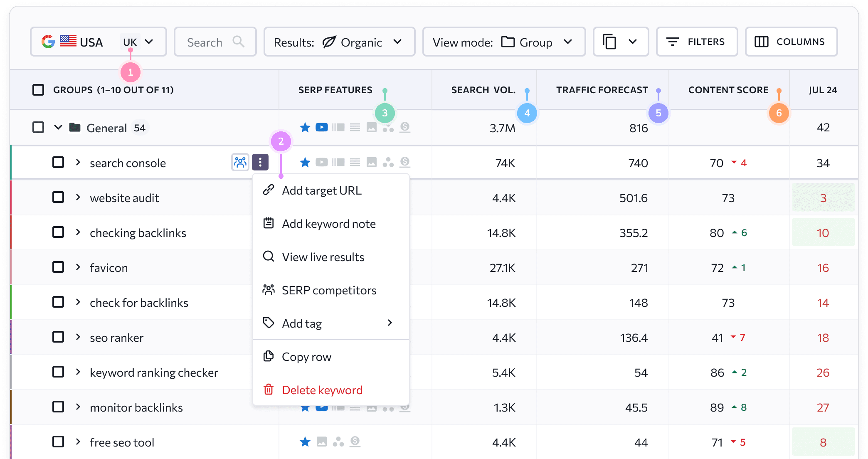868x459 pixels.
Task: Click the rank value 10 for checking backlinks
Action: click(823, 233)
